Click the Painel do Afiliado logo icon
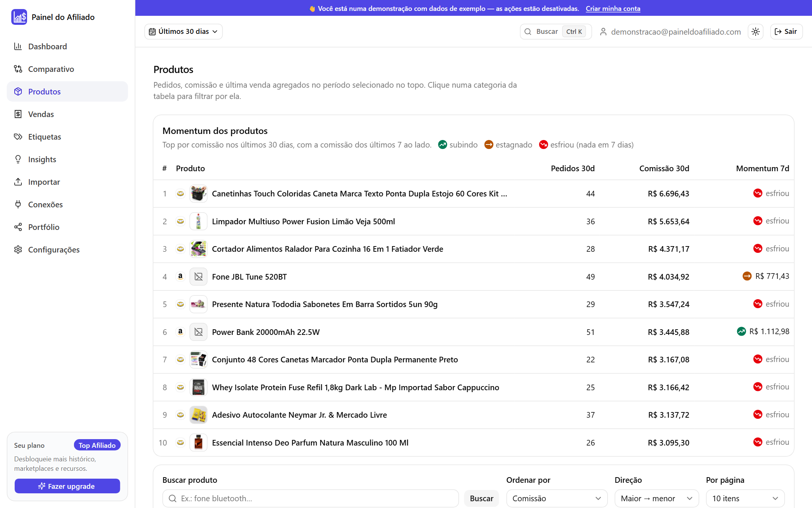This screenshot has width=812, height=508. click(x=19, y=17)
